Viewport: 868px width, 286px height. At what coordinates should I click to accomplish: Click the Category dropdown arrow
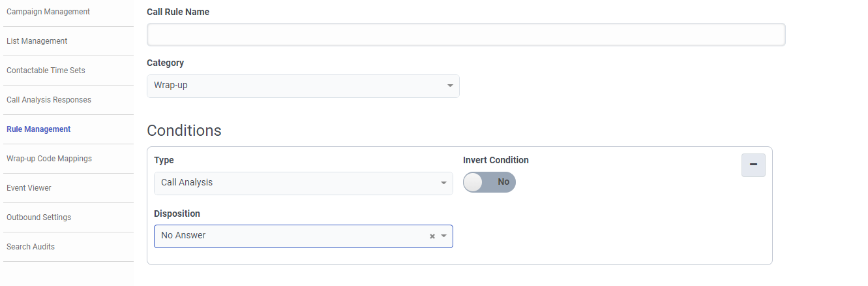tap(450, 86)
